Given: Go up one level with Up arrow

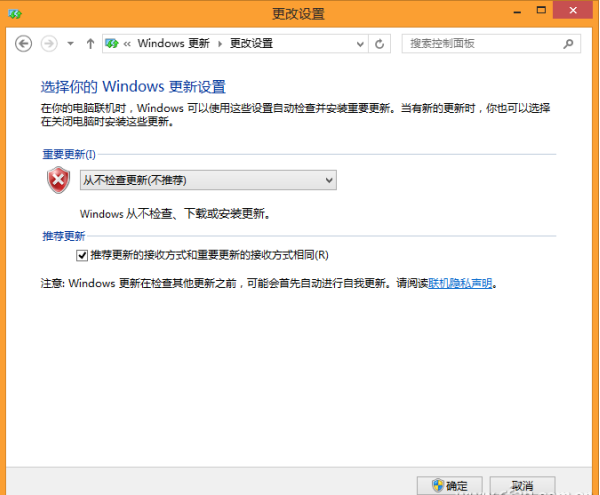Looking at the screenshot, I should click(91, 44).
